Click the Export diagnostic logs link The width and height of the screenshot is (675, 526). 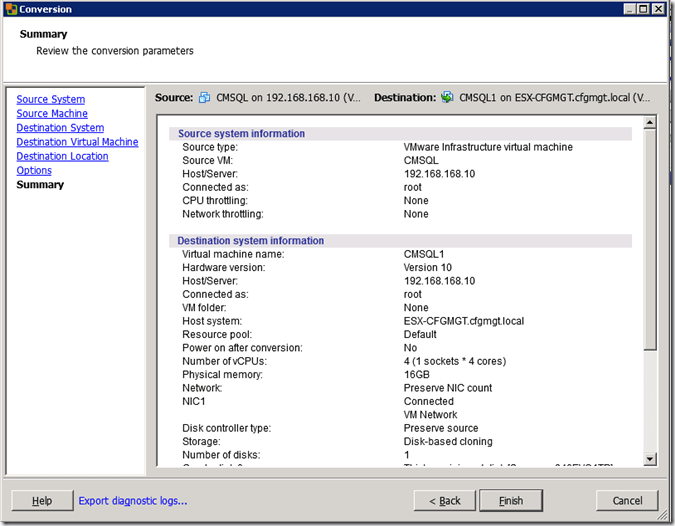[x=133, y=501]
